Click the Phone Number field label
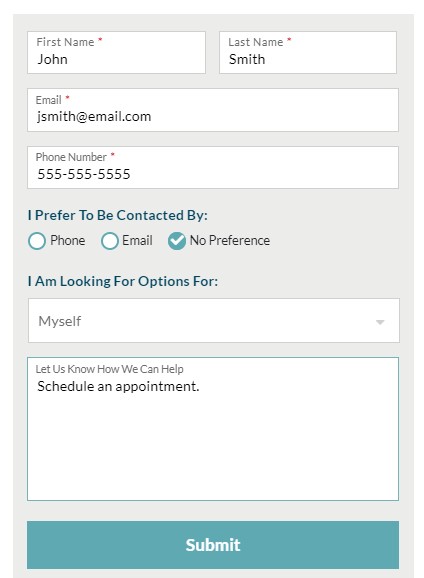The image size is (424, 578). (71, 157)
